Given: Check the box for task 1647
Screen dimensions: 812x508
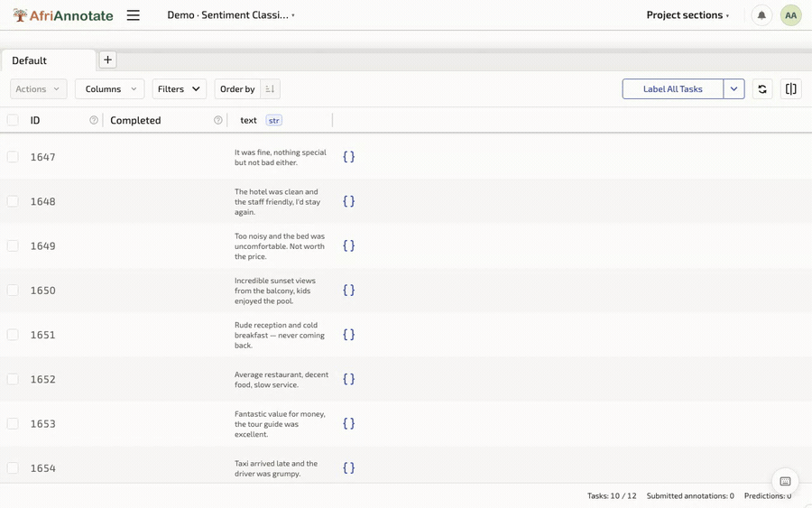Looking at the screenshot, I should (x=13, y=157).
